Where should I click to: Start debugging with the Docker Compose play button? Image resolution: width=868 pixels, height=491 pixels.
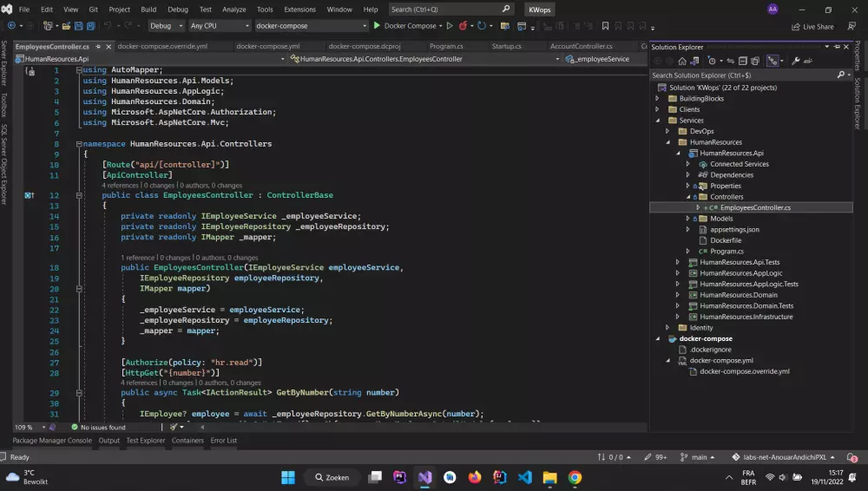(x=378, y=26)
